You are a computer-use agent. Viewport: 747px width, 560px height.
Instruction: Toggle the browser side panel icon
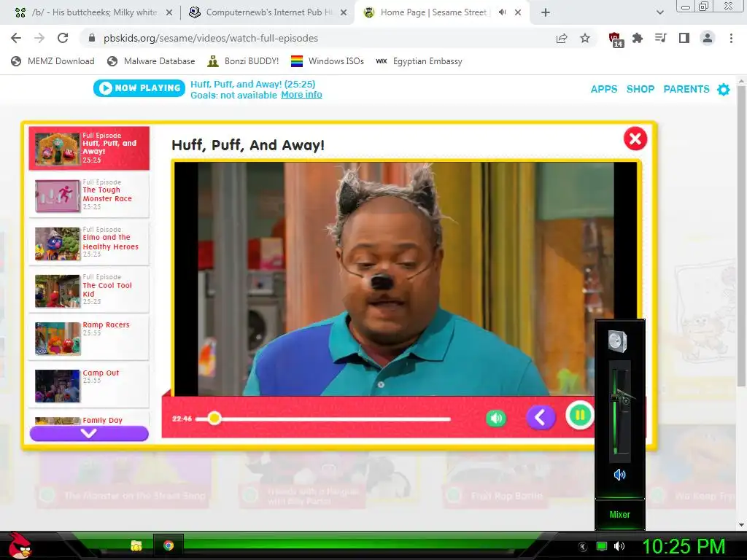pos(684,38)
